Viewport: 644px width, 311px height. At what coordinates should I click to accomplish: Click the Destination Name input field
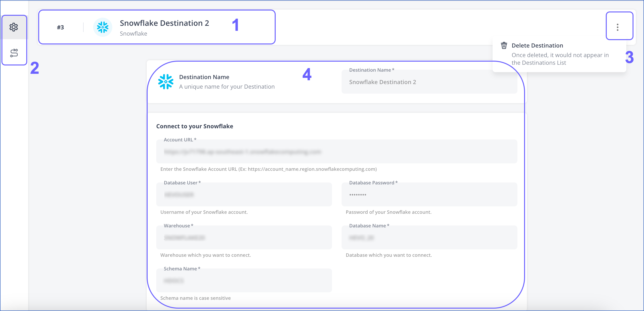(429, 82)
